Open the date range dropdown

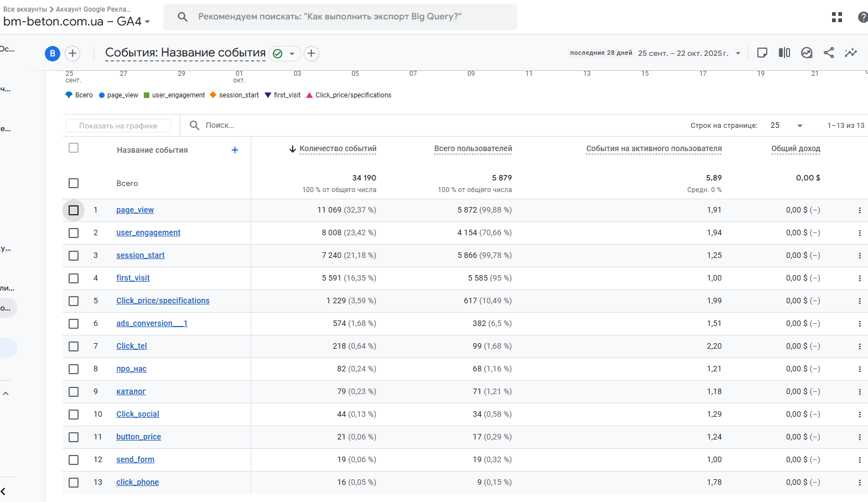pos(738,53)
